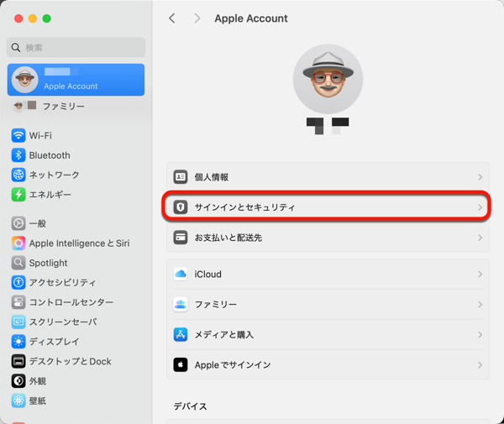Click the Appleでサインイン Apple logo icon
This screenshot has height=424, width=504.
[x=181, y=365]
